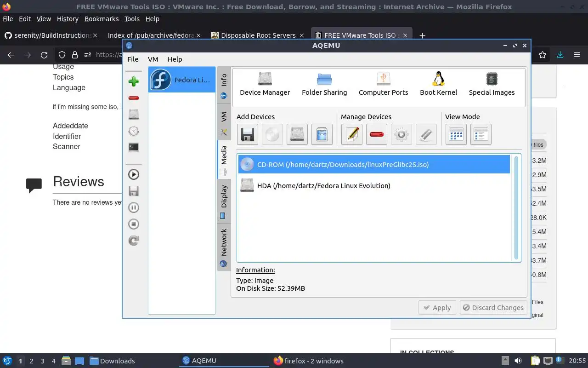Open the system start menu icon
Screen dimensions: 588x368
pos(7,361)
